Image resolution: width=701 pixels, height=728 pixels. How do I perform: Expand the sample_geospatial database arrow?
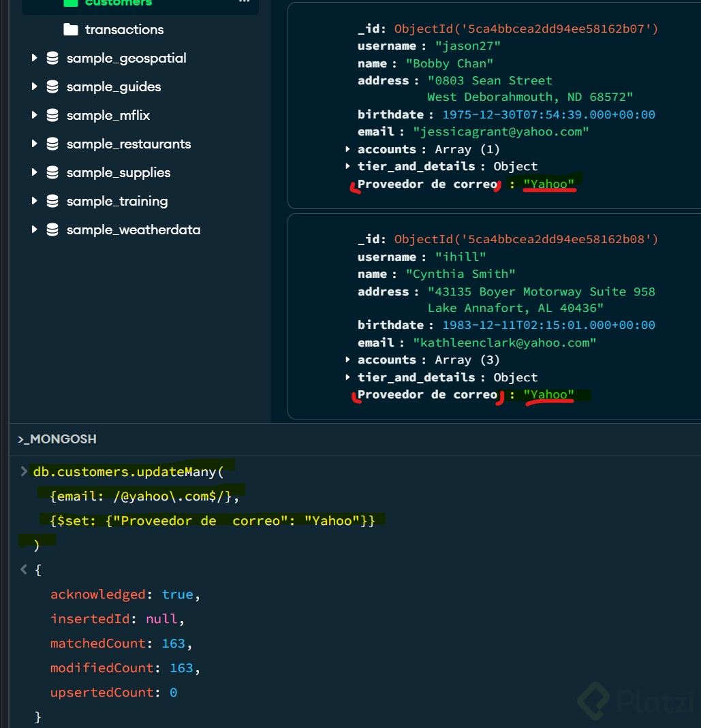[34, 59]
